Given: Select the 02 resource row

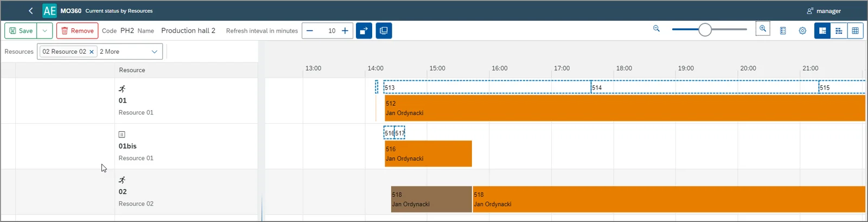Looking at the screenshot, I should pyautogui.click(x=129, y=192).
